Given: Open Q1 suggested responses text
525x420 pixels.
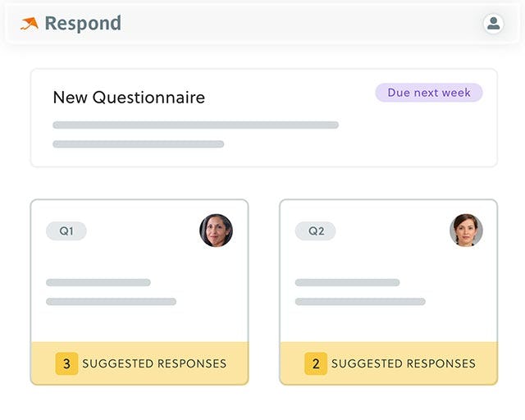Looking at the screenshot, I should (154, 363).
